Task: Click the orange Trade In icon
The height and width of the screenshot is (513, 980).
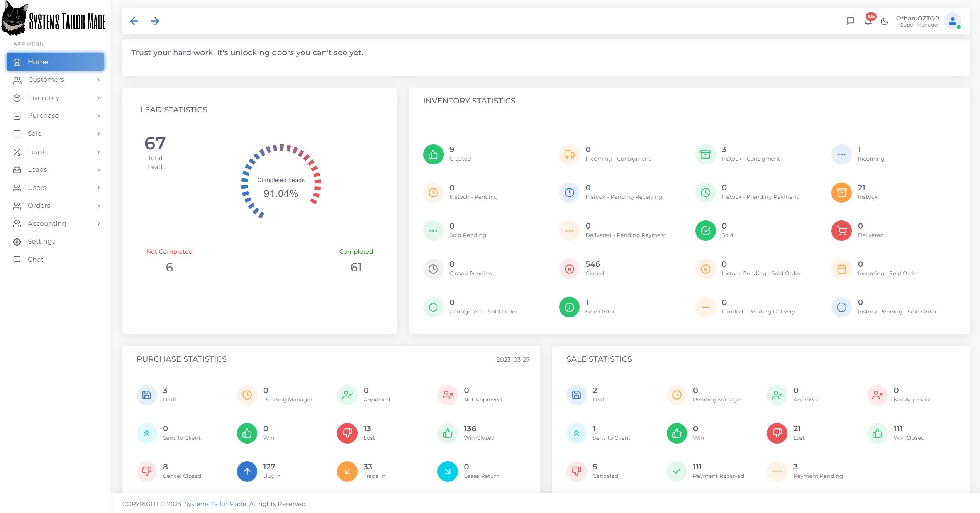Action: click(x=347, y=471)
